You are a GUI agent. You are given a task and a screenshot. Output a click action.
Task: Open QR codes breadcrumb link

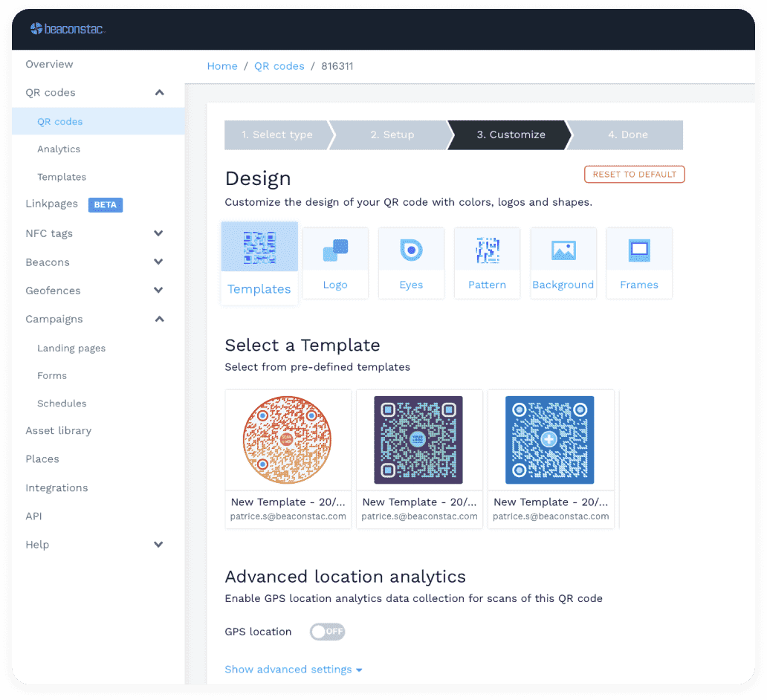coord(279,66)
